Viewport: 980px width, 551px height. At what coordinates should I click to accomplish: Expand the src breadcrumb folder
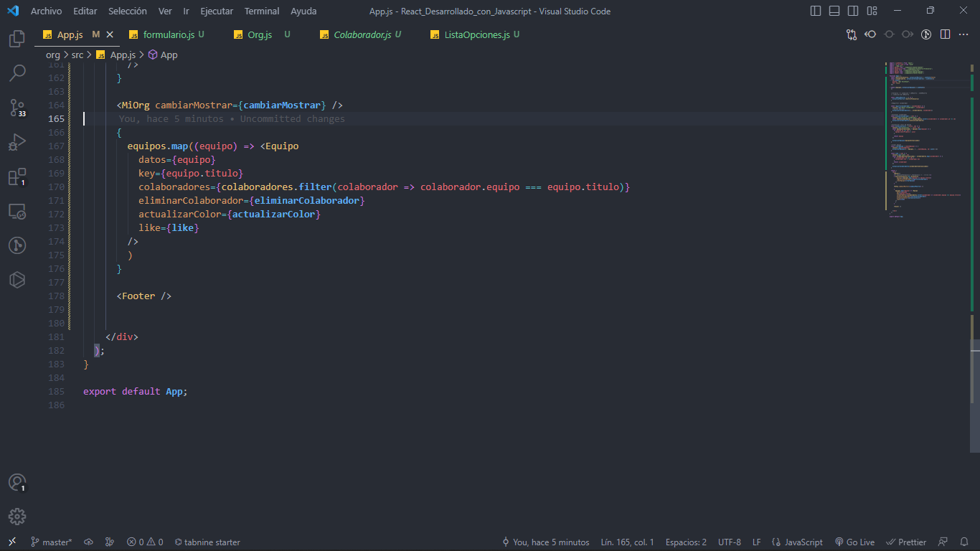click(x=77, y=55)
